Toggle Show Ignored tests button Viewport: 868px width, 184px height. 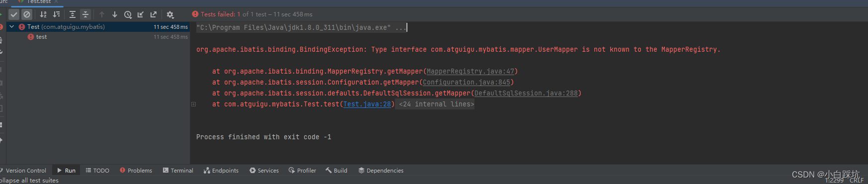point(27,14)
